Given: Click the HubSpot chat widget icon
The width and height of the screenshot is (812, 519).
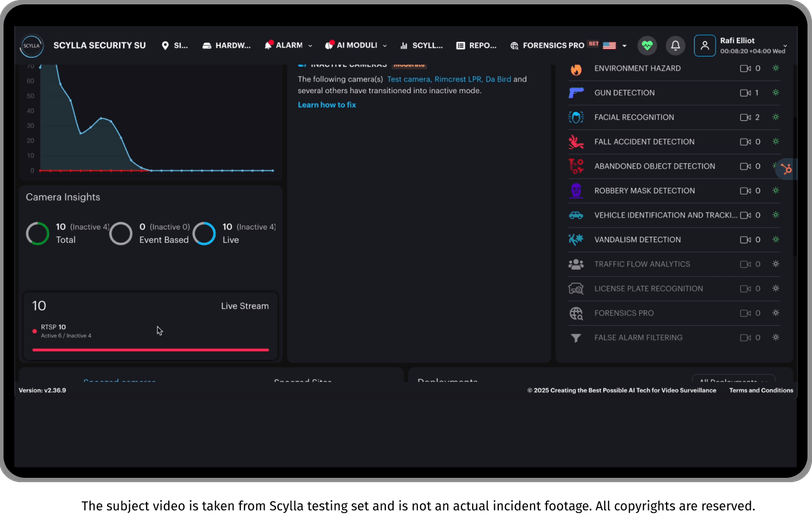Looking at the screenshot, I should coord(787,169).
